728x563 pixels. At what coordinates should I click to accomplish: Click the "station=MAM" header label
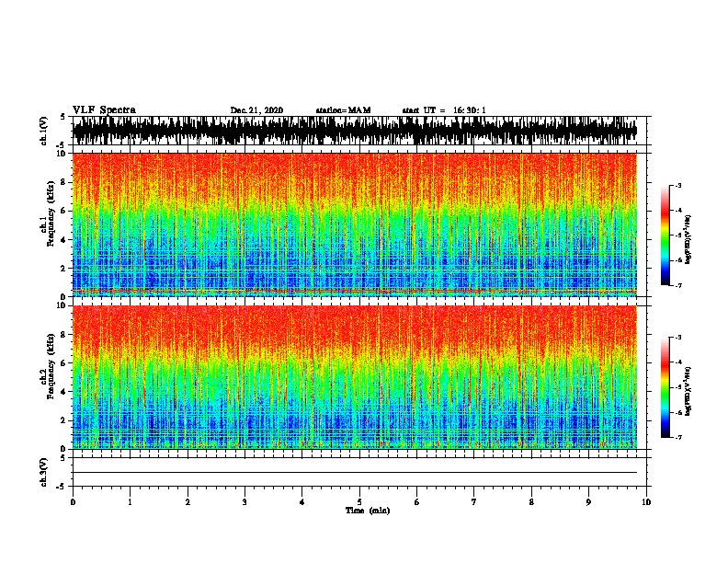click(343, 110)
